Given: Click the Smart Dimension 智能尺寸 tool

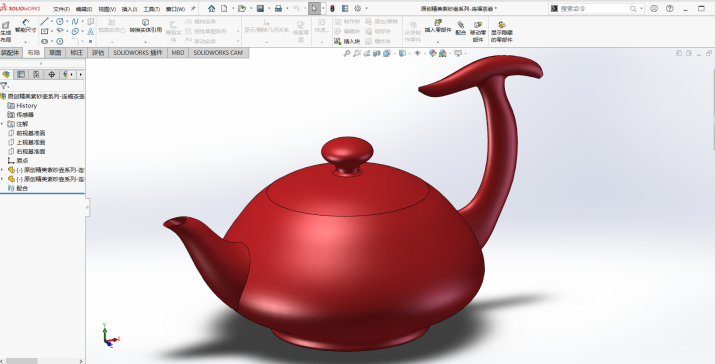Looking at the screenshot, I should click(x=26, y=26).
